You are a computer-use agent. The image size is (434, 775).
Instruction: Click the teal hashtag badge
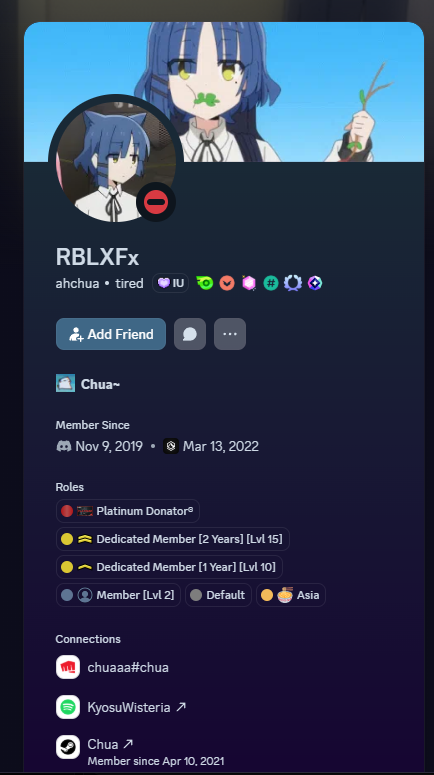tap(271, 283)
